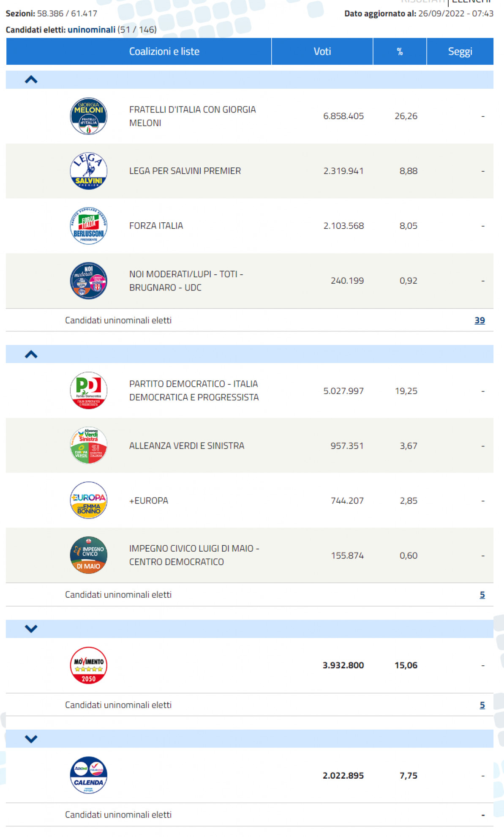This screenshot has height=837, width=504.
Task: Open the PD coalition's 5 elected candidates link
Action: pyautogui.click(x=482, y=595)
